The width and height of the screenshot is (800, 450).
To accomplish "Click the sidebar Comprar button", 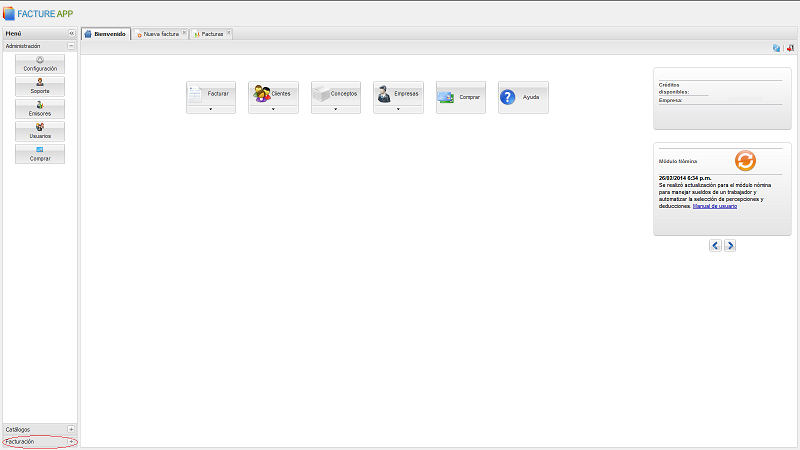I will (40, 154).
